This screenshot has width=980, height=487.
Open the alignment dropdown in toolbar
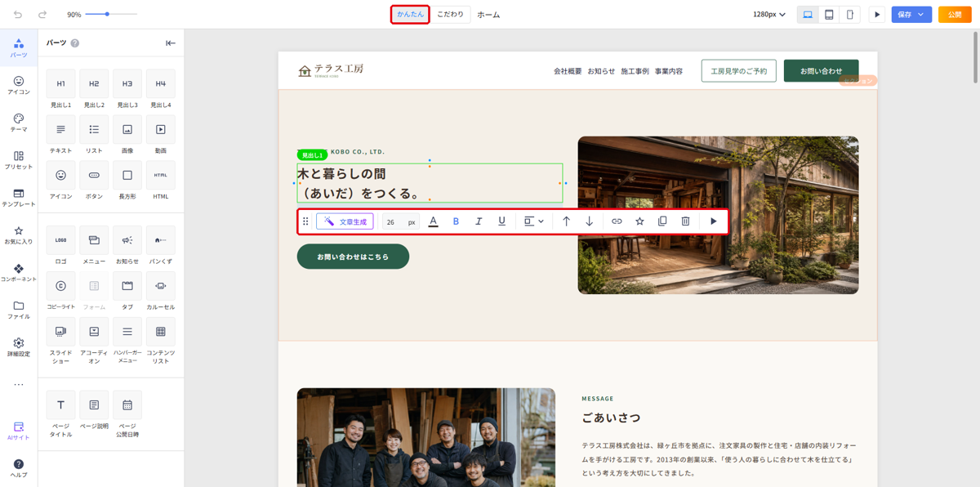[x=533, y=221]
